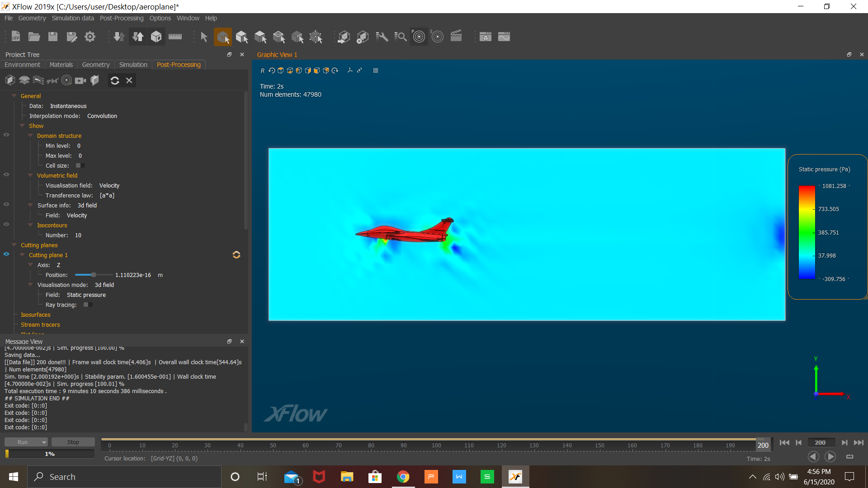Click the axis view icon in graphic view
868x488 pixels.
pyautogui.click(x=350, y=70)
